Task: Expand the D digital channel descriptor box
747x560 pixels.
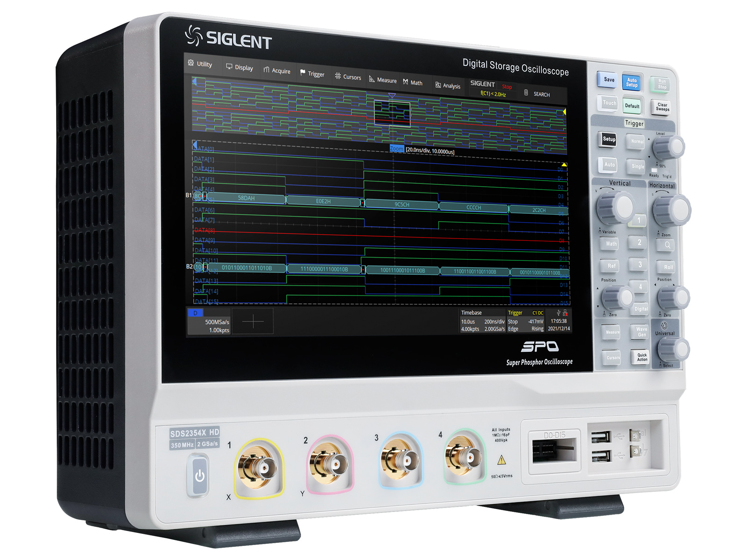Action: [209, 322]
